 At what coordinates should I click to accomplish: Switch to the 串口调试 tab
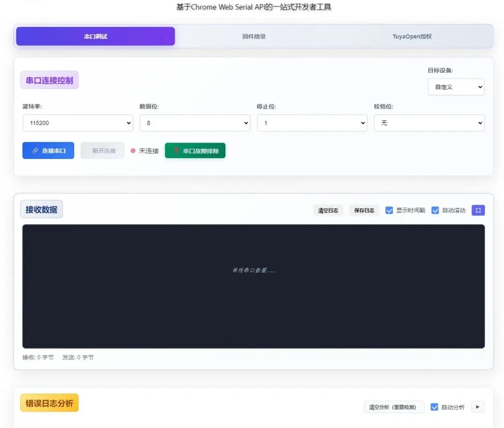coord(96,36)
